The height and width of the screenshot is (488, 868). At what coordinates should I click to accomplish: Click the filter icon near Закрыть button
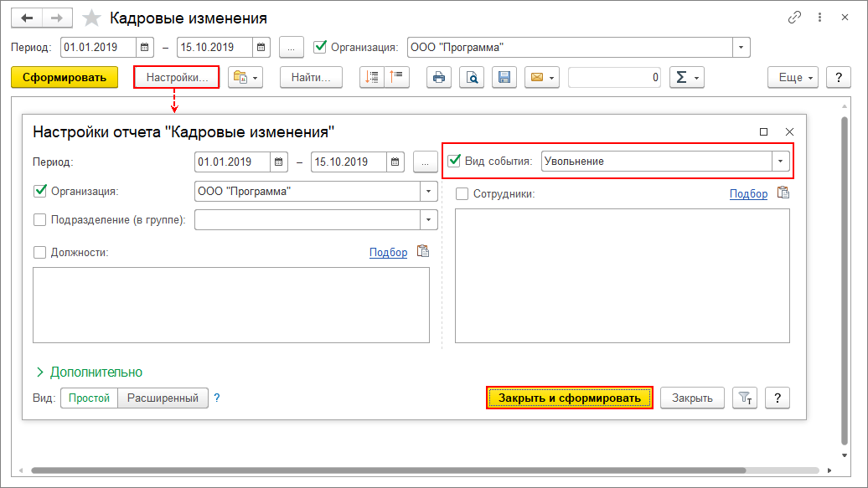tap(744, 398)
